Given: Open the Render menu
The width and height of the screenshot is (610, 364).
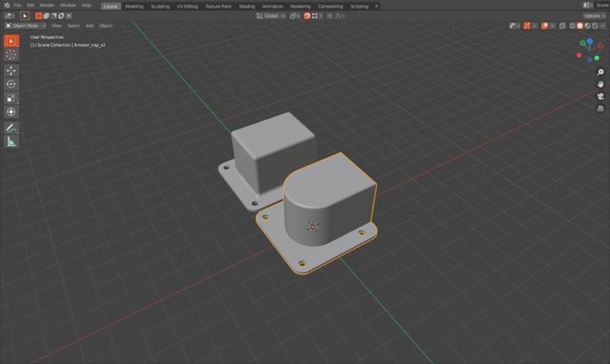Looking at the screenshot, I should [47, 5].
